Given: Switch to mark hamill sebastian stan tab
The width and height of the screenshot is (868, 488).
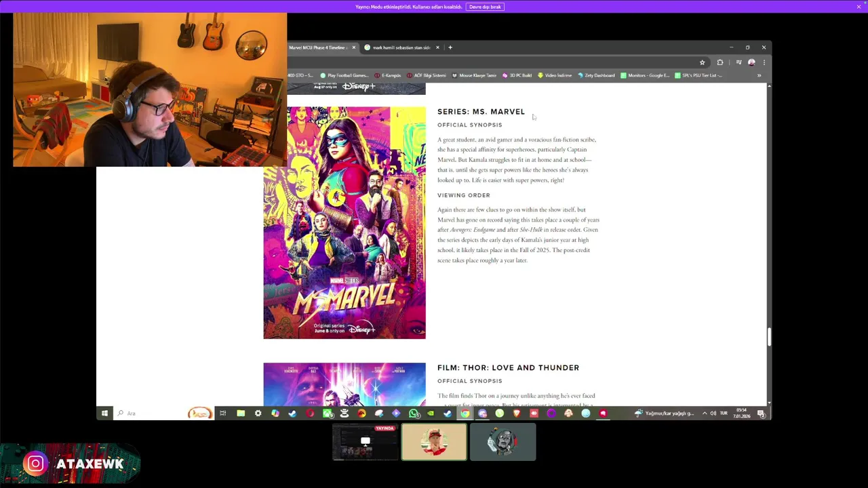Looking at the screenshot, I should [401, 47].
